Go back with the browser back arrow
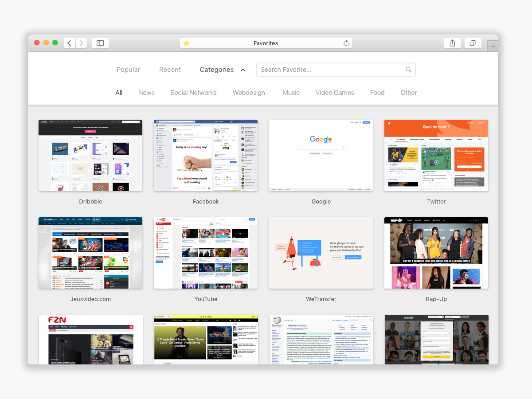Viewport: 532px width, 399px height. 69,43
